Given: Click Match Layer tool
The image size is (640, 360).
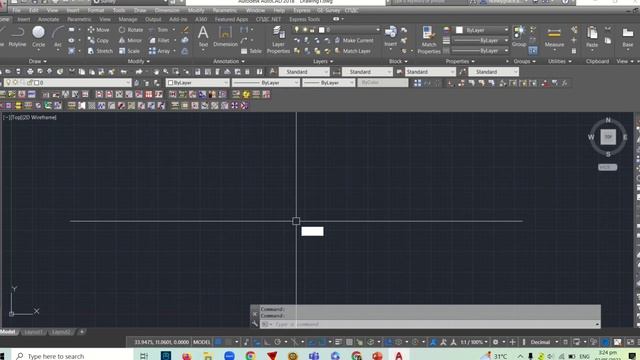Looking at the screenshot, I should click(x=352, y=51).
